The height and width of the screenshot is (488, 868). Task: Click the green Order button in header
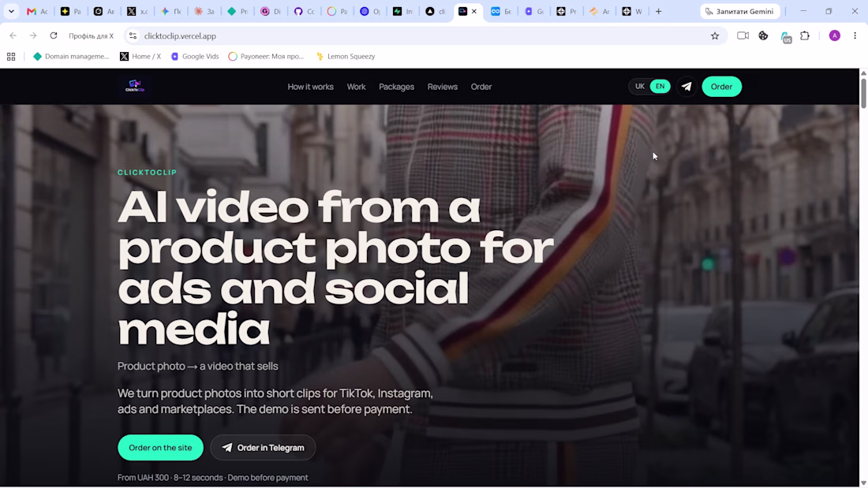point(721,86)
